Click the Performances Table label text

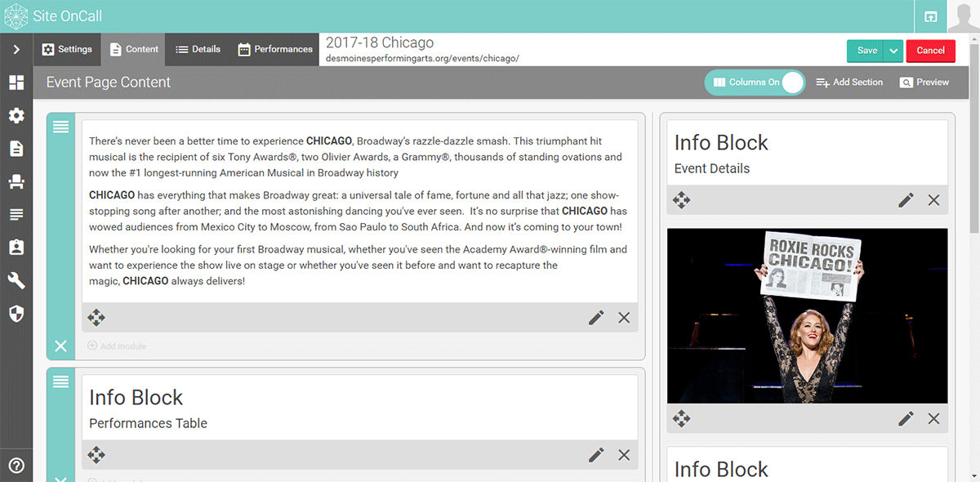tap(148, 423)
